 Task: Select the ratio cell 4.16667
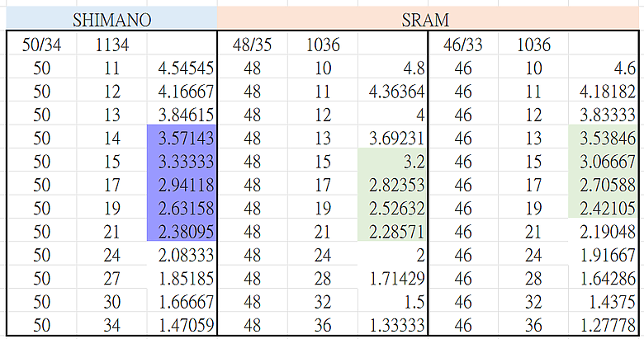(182, 91)
